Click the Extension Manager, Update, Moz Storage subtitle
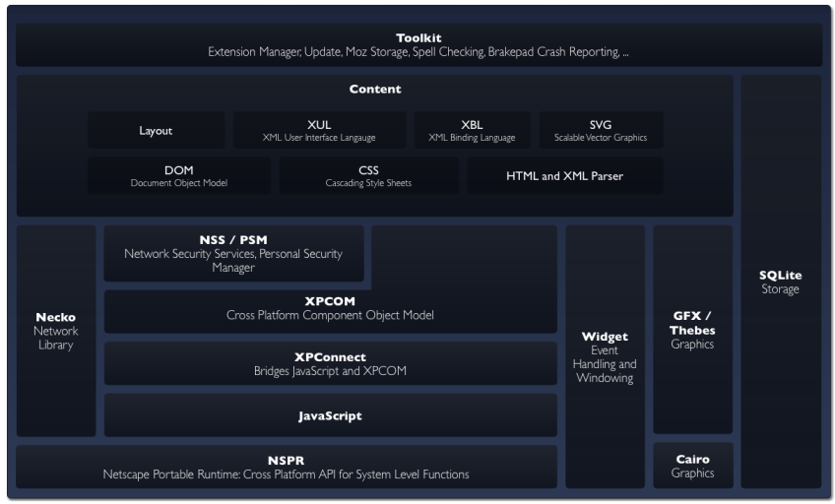The width and height of the screenshot is (835, 504). pyautogui.click(x=418, y=52)
